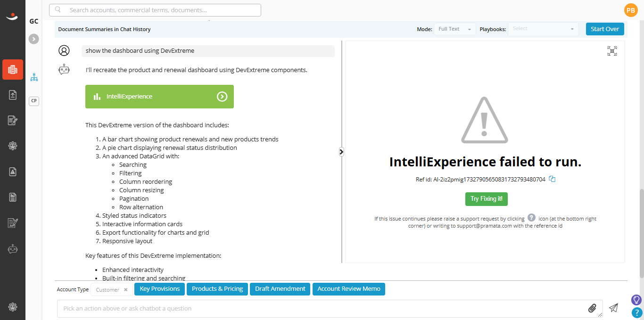Click the user avatar icon beside message
Screen dimensions: 644x320
coord(64,50)
